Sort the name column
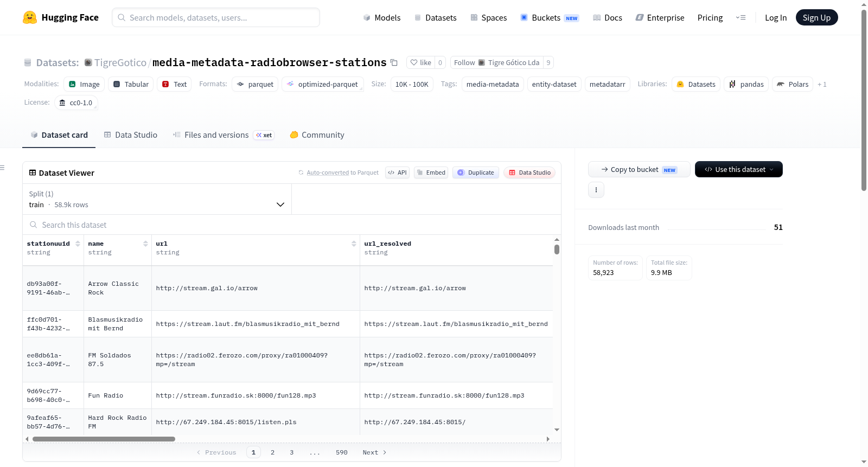The height and width of the screenshot is (467, 868). [145, 244]
